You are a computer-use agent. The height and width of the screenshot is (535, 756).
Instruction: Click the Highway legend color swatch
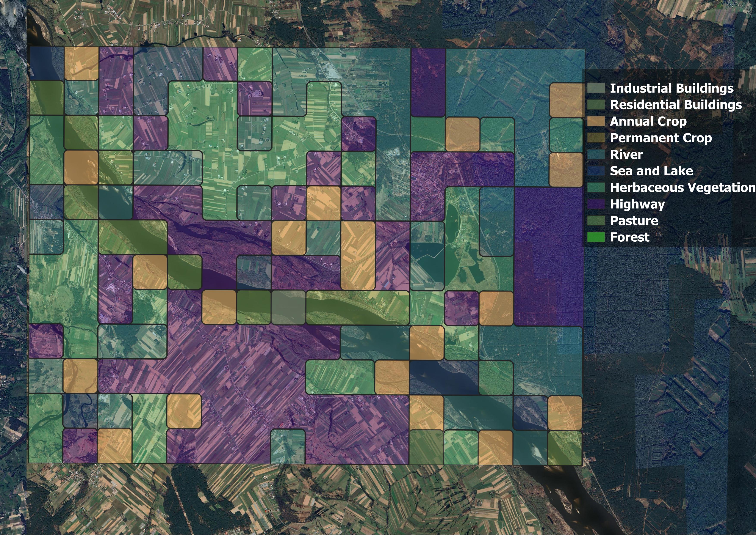point(596,204)
